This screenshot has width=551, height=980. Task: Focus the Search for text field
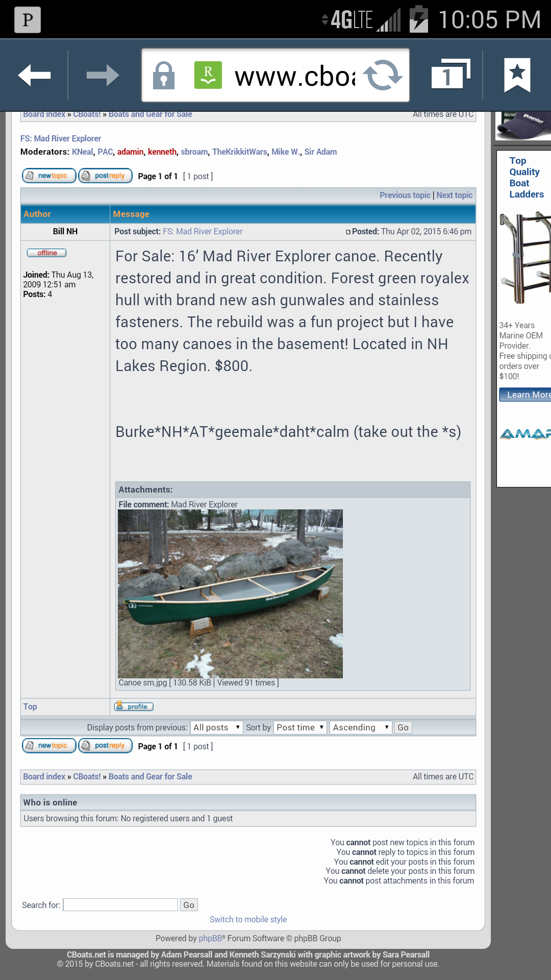(x=120, y=905)
